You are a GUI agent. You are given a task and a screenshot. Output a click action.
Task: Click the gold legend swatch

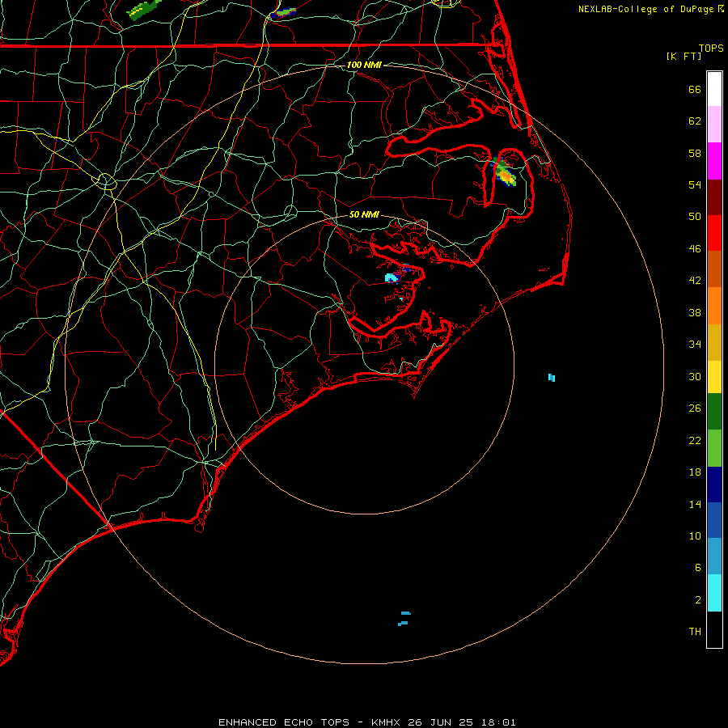714,343
